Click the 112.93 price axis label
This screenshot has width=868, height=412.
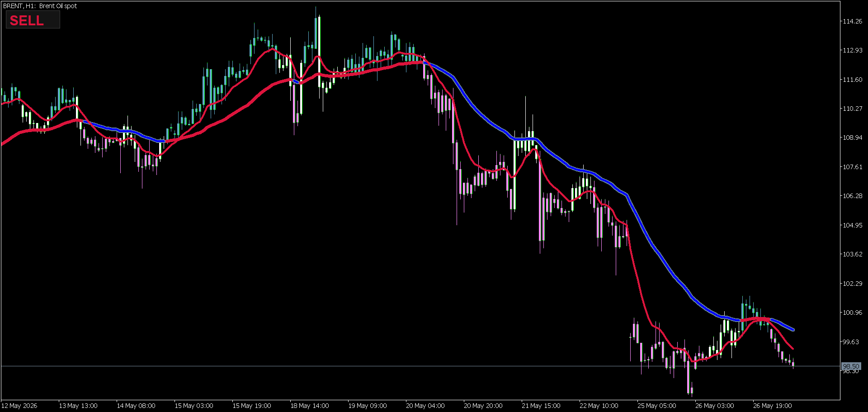point(852,50)
